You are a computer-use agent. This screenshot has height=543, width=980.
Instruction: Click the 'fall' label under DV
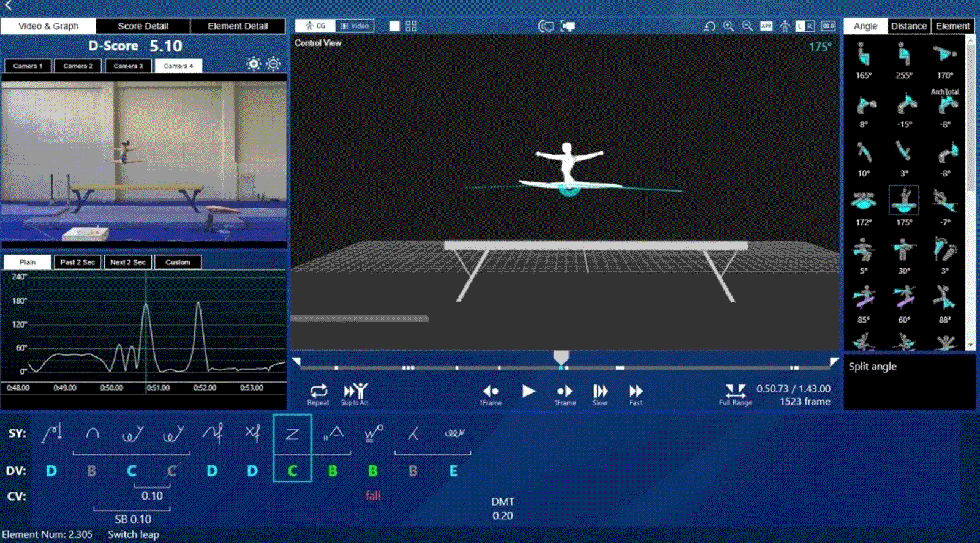[373, 495]
